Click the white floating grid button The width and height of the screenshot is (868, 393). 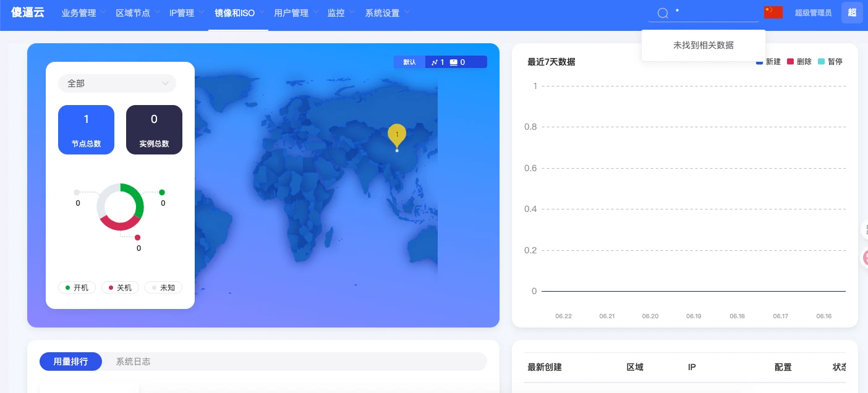click(x=864, y=229)
